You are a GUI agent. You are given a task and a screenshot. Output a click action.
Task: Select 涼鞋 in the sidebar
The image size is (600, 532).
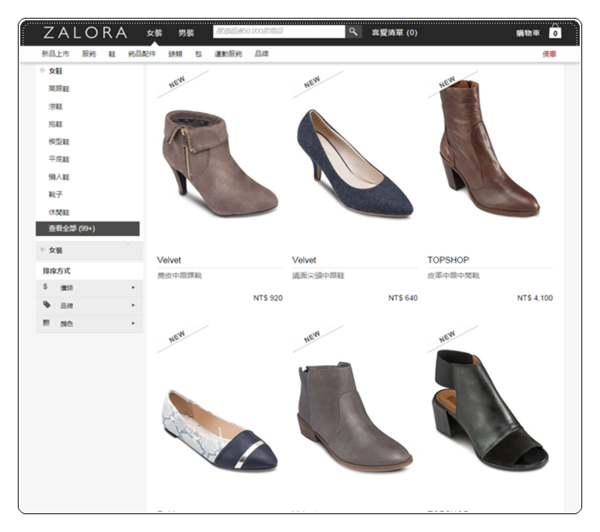point(55,106)
